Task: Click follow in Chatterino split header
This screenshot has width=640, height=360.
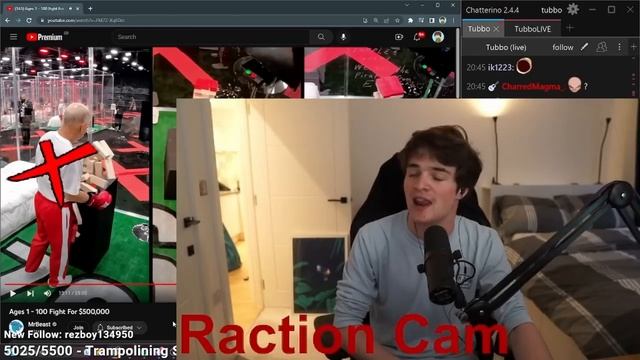Action: coord(563,47)
